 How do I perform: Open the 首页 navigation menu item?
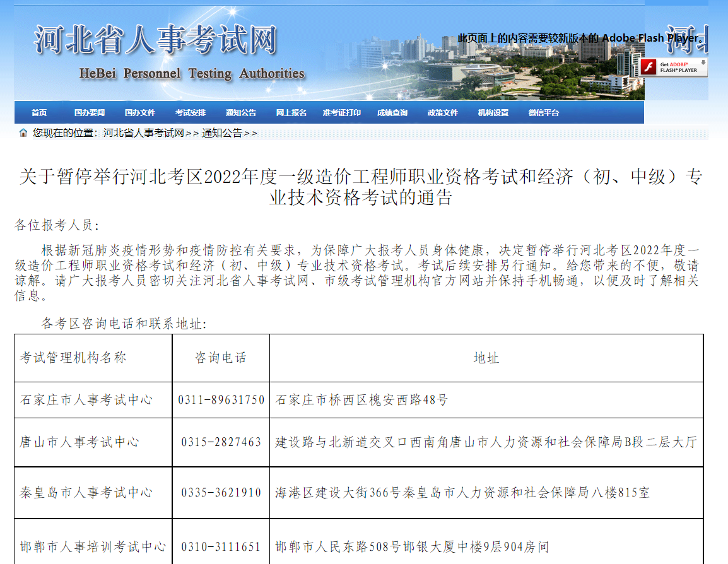pyautogui.click(x=39, y=113)
